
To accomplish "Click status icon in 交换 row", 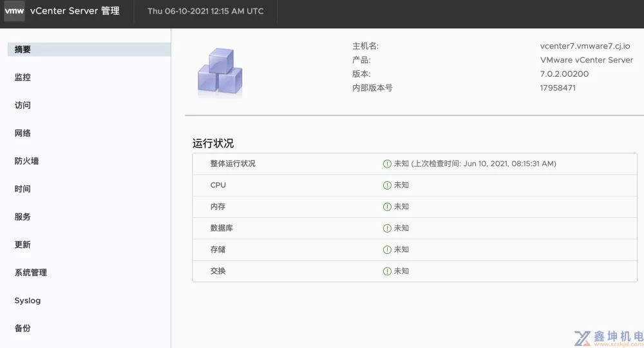I will tap(387, 271).
